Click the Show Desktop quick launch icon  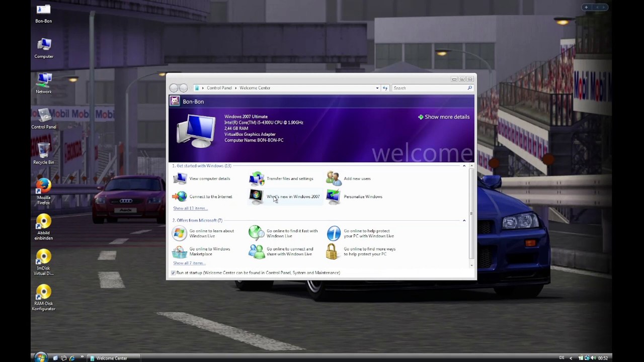click(x=55, y=358)
